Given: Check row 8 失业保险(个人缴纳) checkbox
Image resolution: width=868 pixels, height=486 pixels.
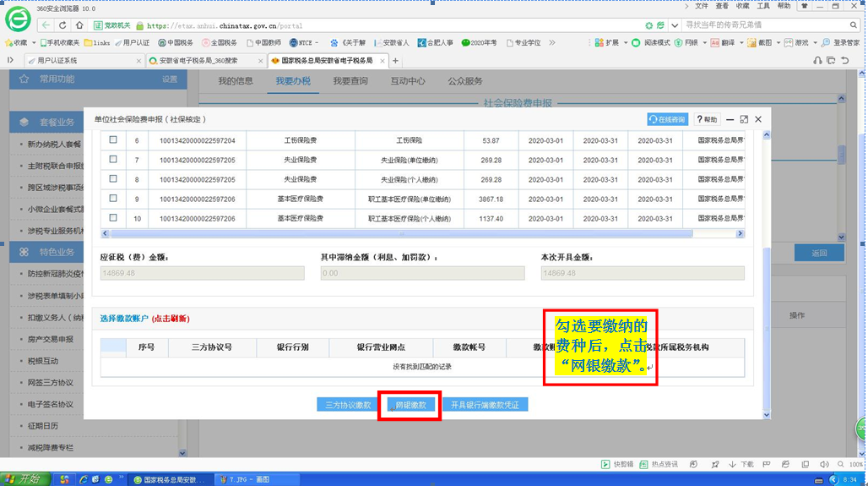Looking at the screenshot, I should tap(113, 179).
